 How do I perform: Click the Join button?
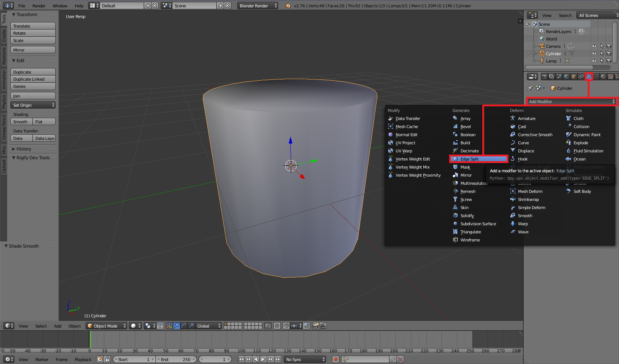pyautogui.click(x=33, y=96)
